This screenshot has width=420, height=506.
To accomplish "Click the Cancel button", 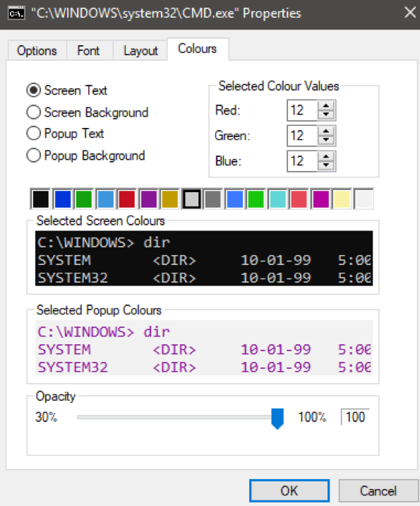I will pyautogui.click(x=378, y=490).
